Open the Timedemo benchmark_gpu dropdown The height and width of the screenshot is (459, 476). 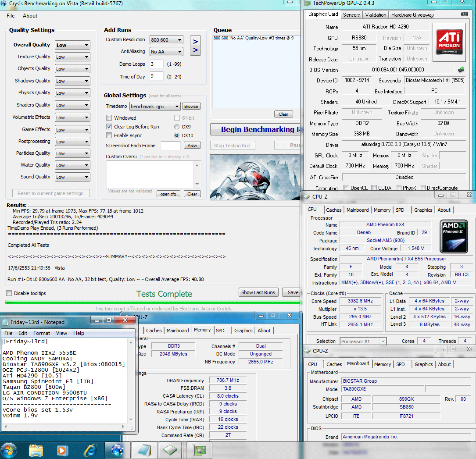[155, 107]
